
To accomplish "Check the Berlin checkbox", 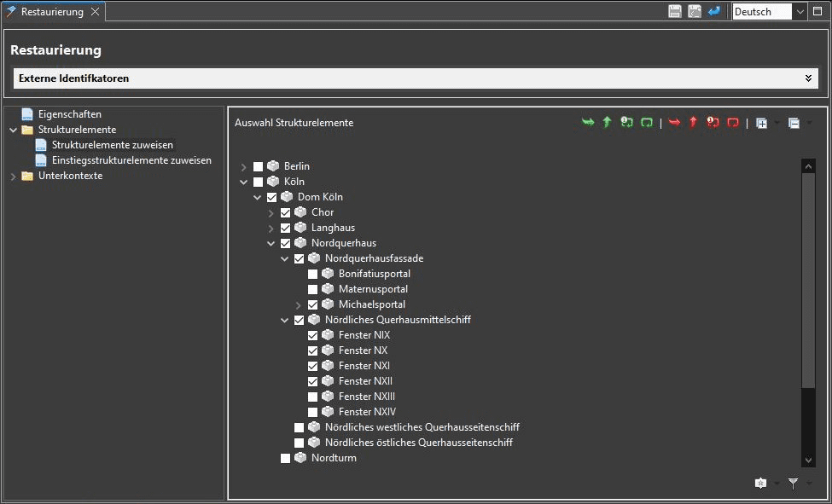I will [258, 166].
